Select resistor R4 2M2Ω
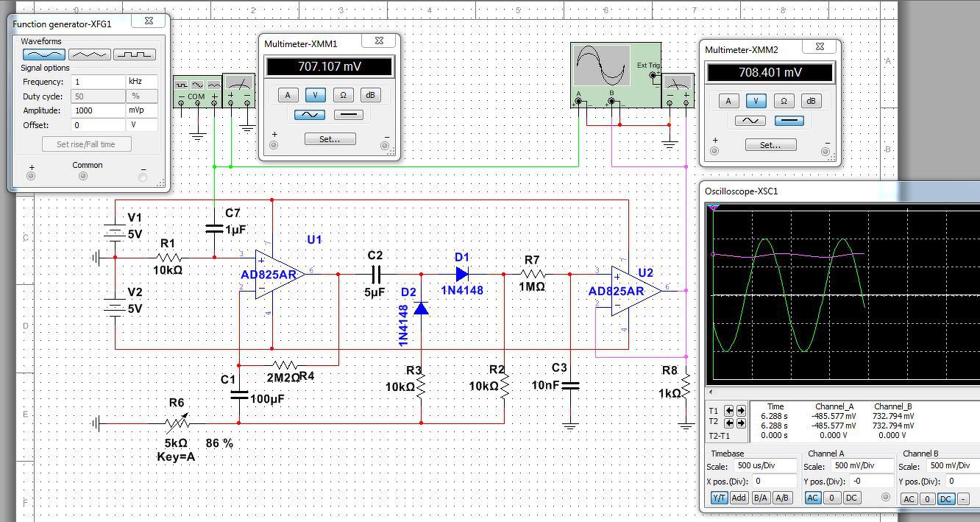The image size is (980, 522). (285, 364)
